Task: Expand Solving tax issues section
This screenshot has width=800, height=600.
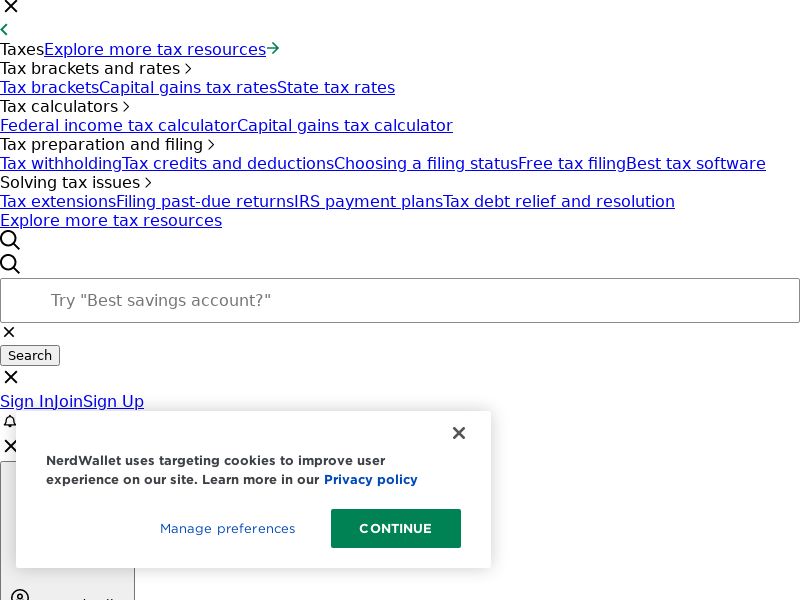Action: click(76, 183)
